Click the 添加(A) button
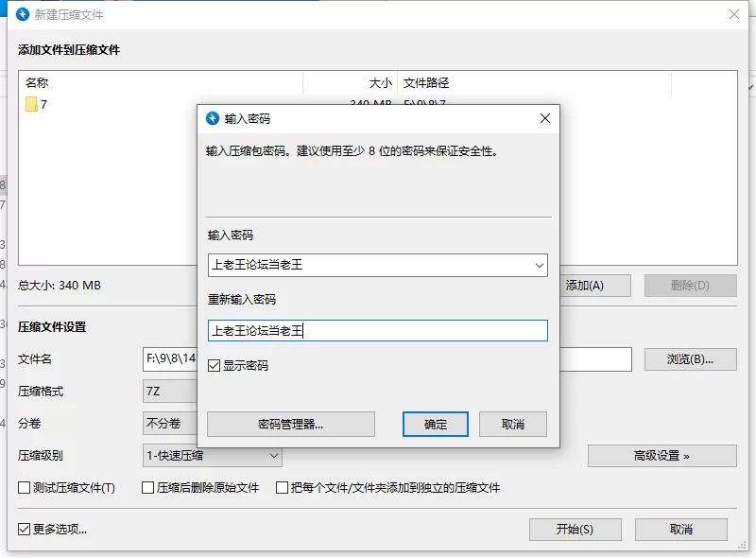This screenshot has width=756, height=558. tap(595, 286)
